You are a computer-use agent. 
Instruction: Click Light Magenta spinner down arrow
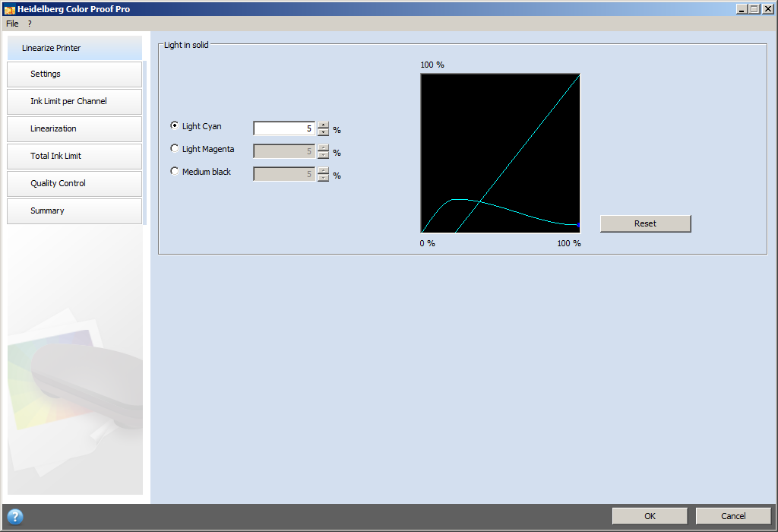click(323, 155)
